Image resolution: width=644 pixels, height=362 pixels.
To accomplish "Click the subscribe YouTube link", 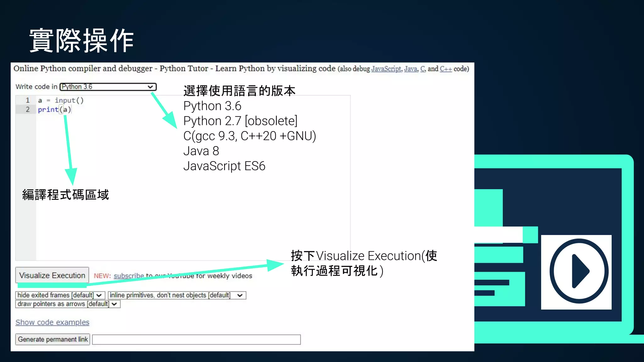I will point(129,276).
